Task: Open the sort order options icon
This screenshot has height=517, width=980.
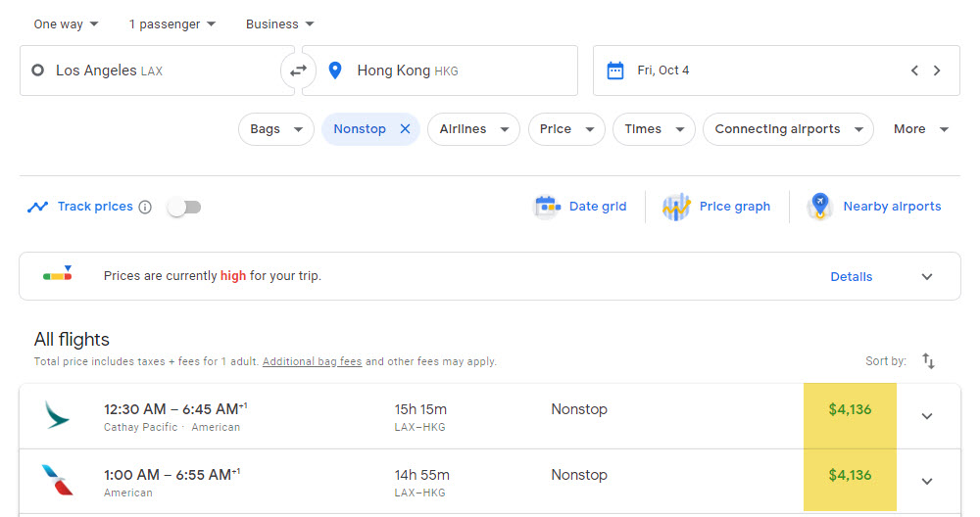Action: coord(928,361)
